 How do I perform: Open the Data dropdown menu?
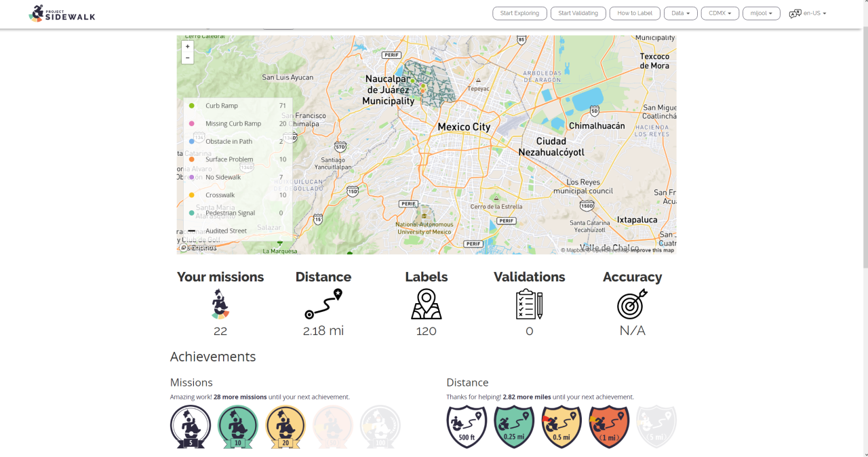681,13
